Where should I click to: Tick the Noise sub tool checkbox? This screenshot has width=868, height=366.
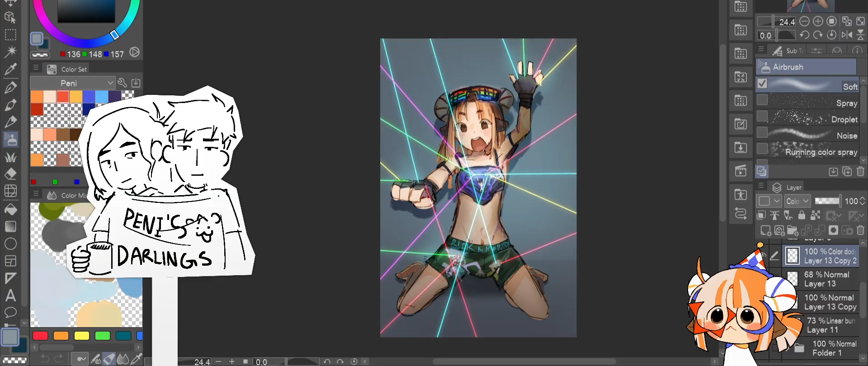pos(762,132)
